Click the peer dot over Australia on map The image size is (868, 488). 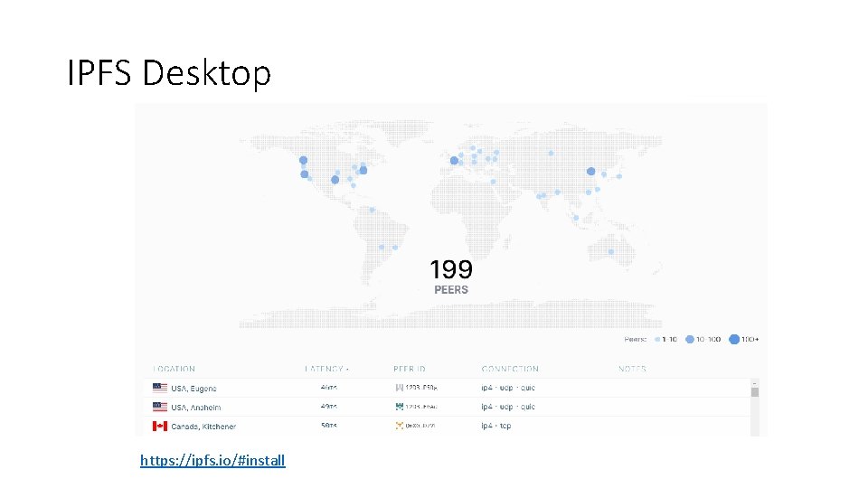(x=611, y=252)
